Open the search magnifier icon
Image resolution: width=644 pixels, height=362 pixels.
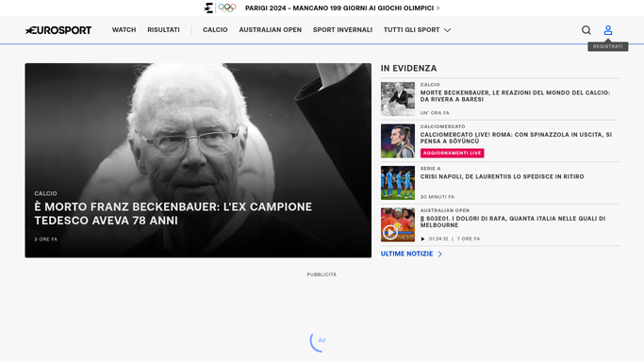pos(586,30)
